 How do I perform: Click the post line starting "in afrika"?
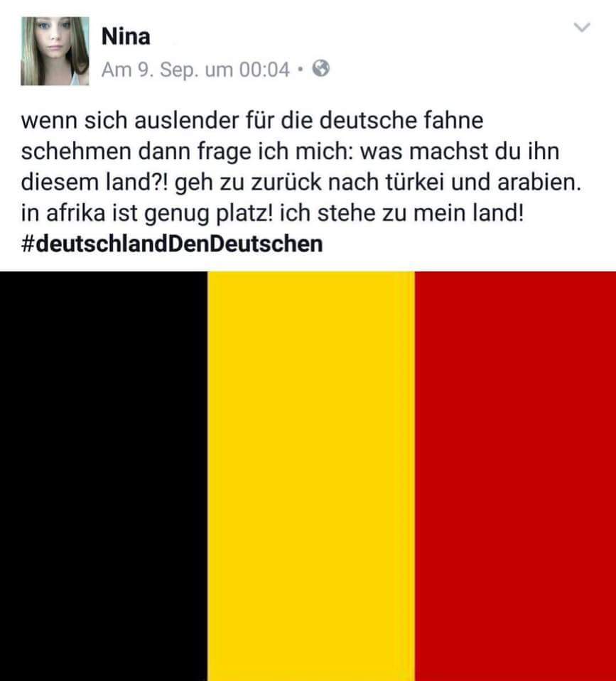click(x=272, y=213)
